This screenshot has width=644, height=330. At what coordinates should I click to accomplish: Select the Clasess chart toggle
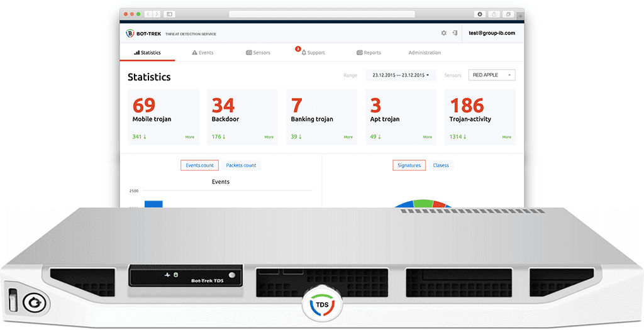click(x=441, y=165)
